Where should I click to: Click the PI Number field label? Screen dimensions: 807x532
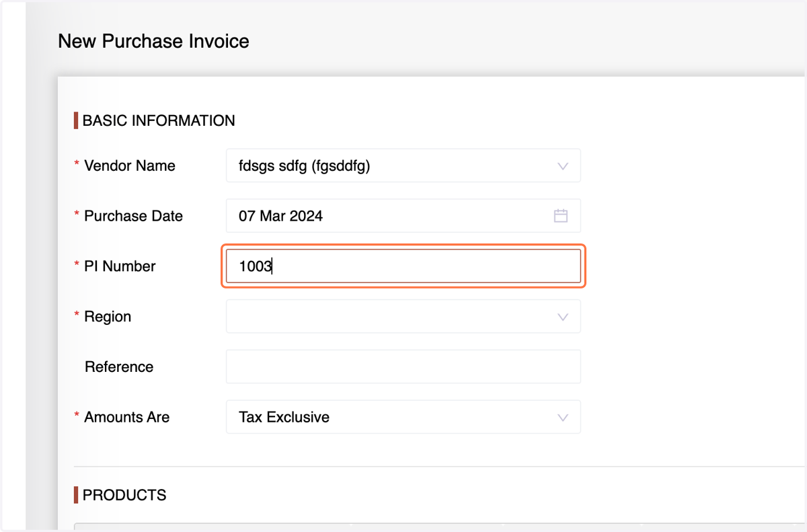click(x=120, y=266)
